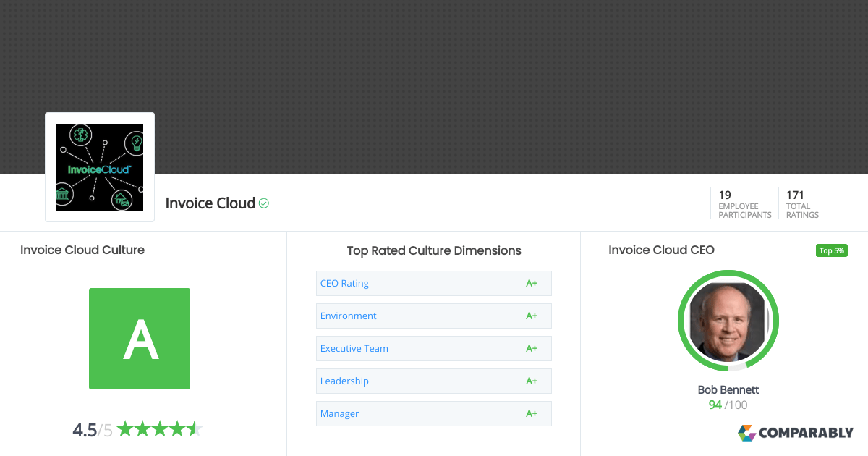Click the Invoice Cloud company name
868x456 pixels.
(x=210, y=203)
